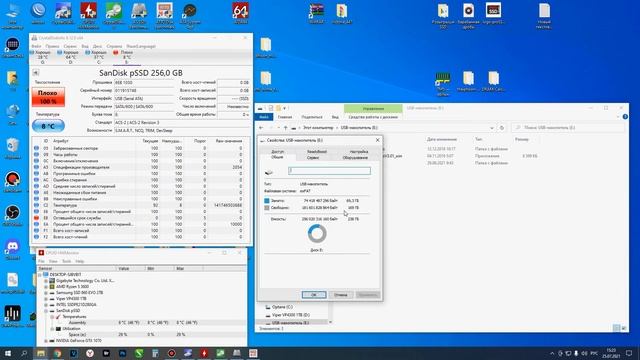Expand the AMD Ryzen 5 3600 node
The image size is (640, 360).
pos(46,287)
